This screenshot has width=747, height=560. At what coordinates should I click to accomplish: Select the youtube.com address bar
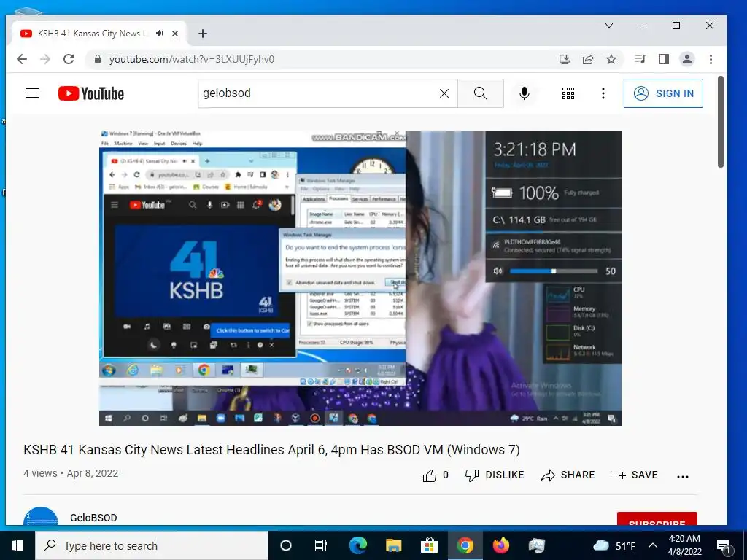192,60
